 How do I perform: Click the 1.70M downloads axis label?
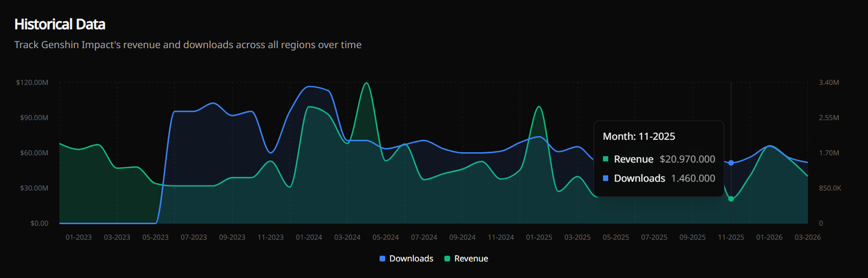click(x=829, y=153)
